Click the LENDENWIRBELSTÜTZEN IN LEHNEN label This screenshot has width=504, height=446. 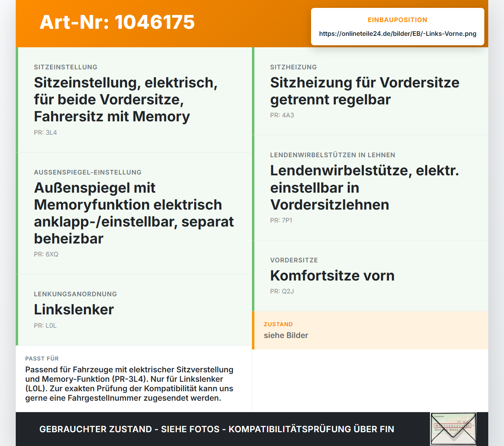[x=333, y=155]
